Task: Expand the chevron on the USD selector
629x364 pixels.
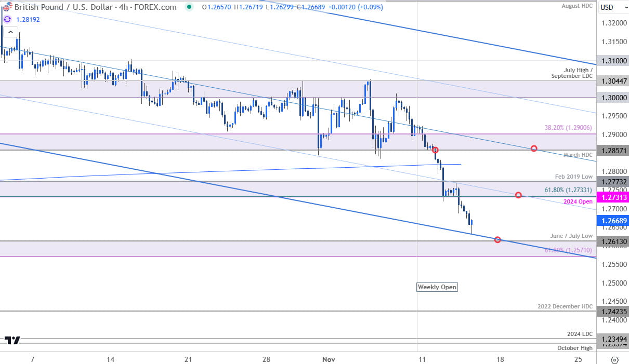Action: click(x=626, y=7)
